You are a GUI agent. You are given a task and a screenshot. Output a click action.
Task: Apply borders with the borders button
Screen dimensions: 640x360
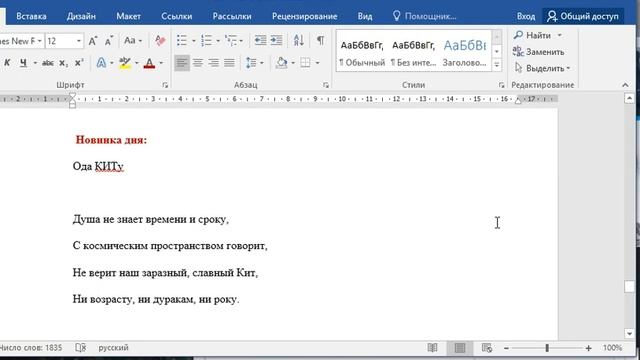coord(305,63)
